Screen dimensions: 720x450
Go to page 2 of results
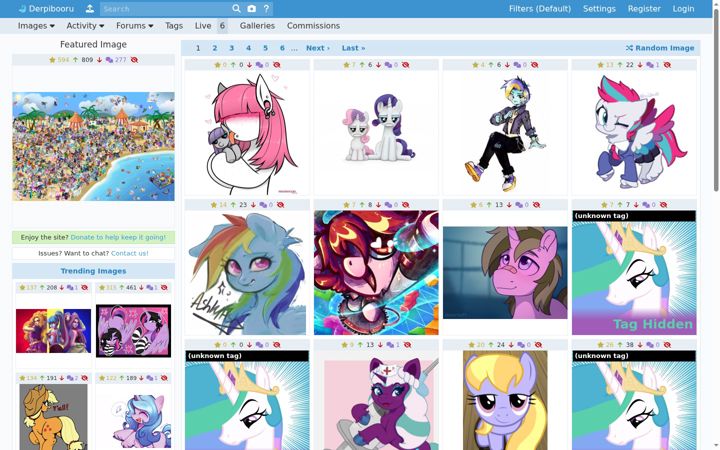point(214,48)
